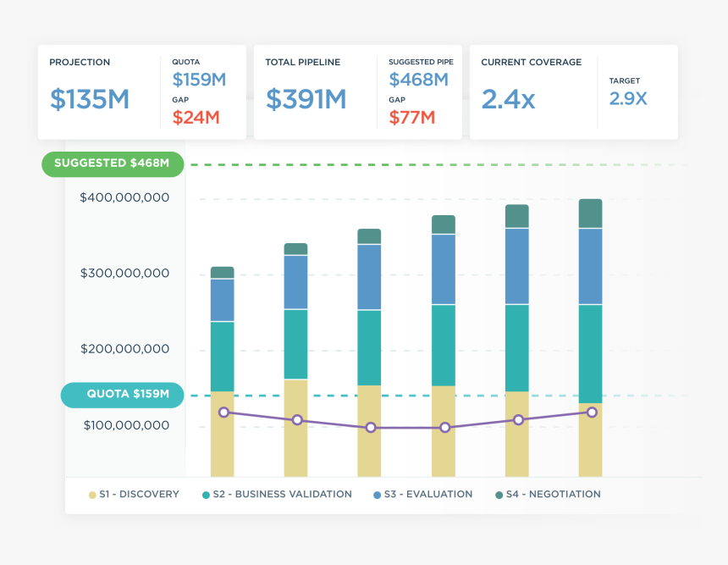Click the $400,000,000 axis label
The image size is (728, 565).
tap(124, 197)
